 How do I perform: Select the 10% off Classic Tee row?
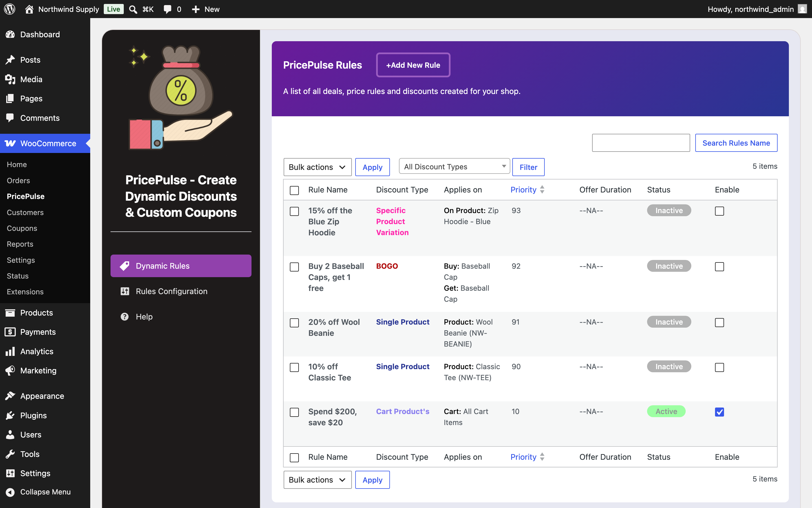click(x=294, y=367)
